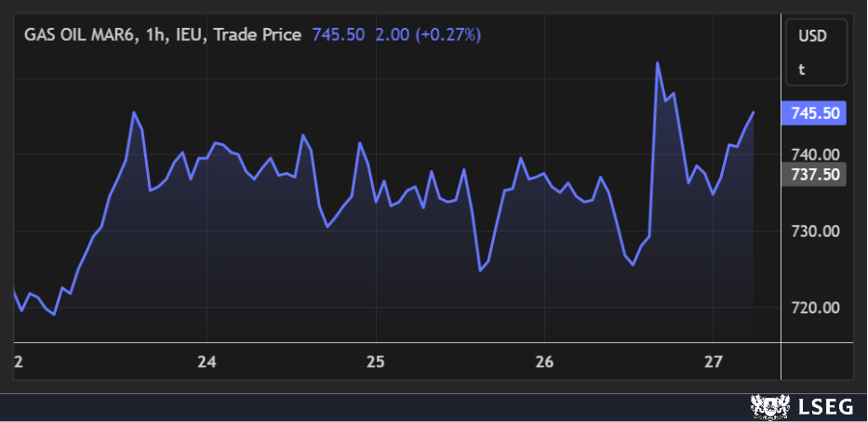
Task: Click the 740.00 price axis label
Action: [x=816, y=154]
